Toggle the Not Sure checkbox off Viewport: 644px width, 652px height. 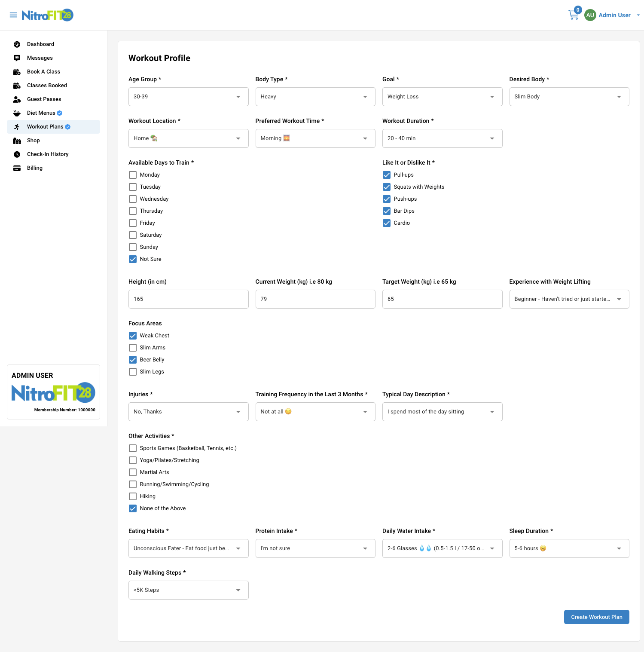pos(133,259)
